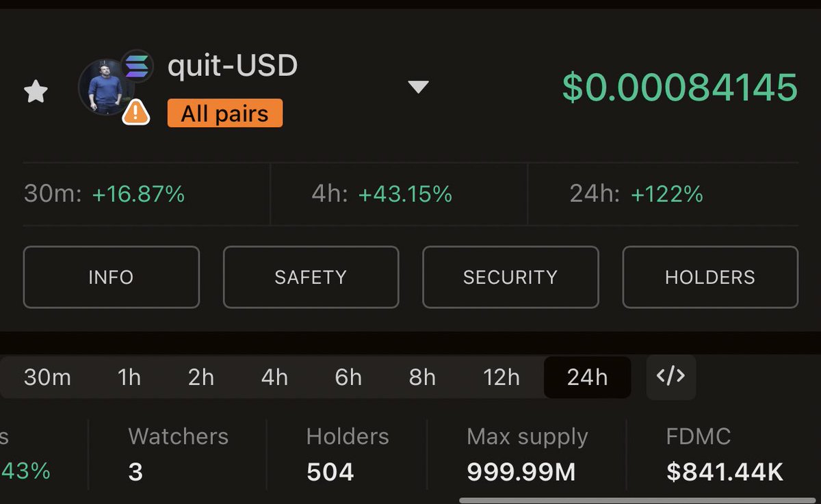Click the $0.00084145 price value

pos(680,88)
